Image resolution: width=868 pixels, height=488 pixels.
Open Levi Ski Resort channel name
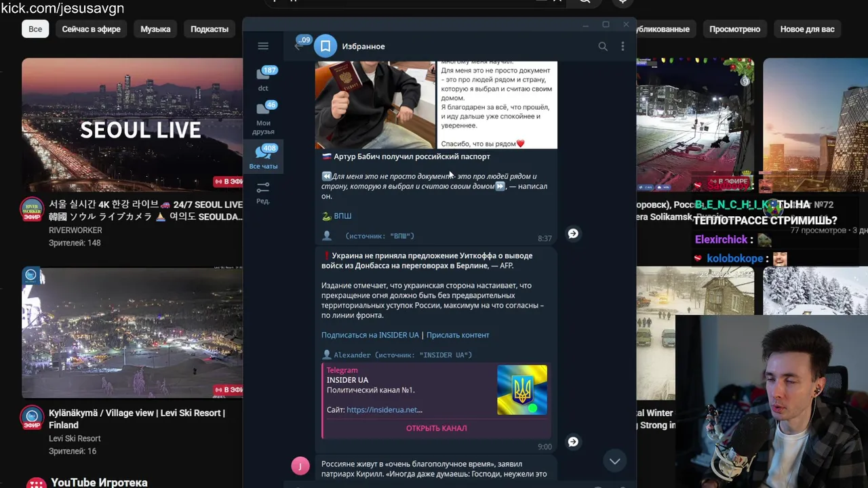click(75, 439)
